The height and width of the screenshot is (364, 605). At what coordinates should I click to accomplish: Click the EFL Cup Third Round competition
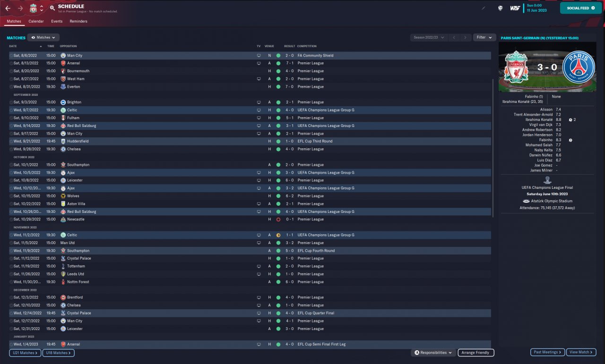tap(315, 141)
